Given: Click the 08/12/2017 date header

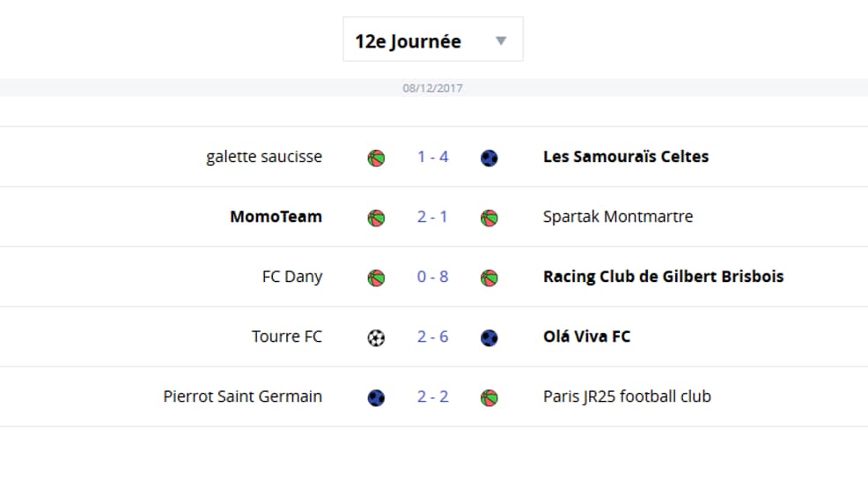Looking at the screenshot, I should pos(433,88).
